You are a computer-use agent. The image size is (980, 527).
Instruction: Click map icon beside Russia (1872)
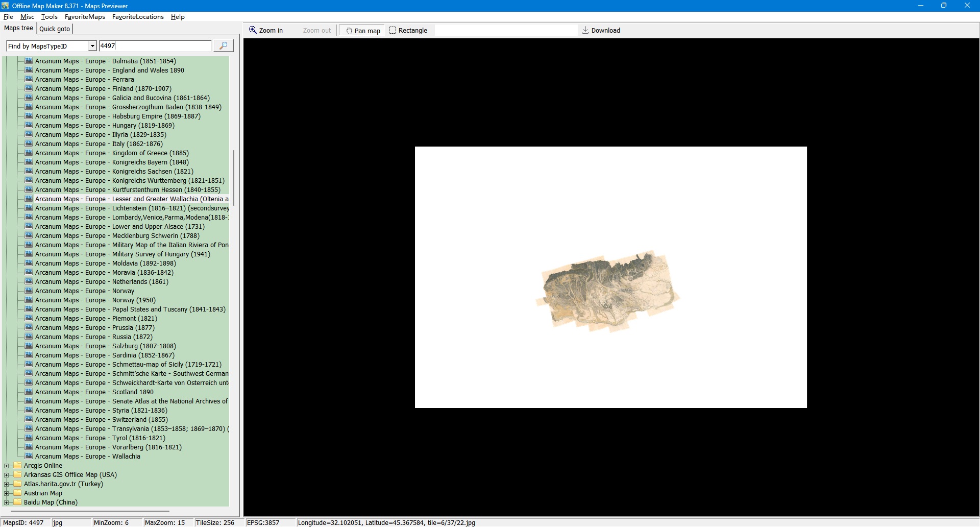pyautogui.click(x=29, y=337)
